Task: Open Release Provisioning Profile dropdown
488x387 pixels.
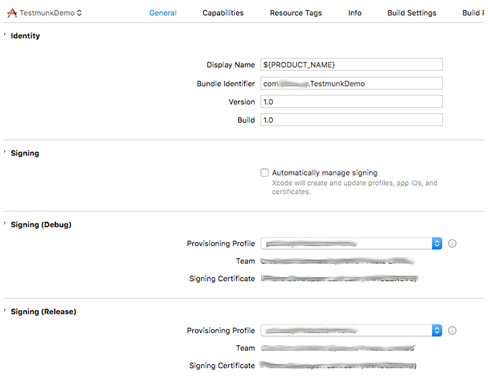Action: pyautogui.click(x=351, y=330)
